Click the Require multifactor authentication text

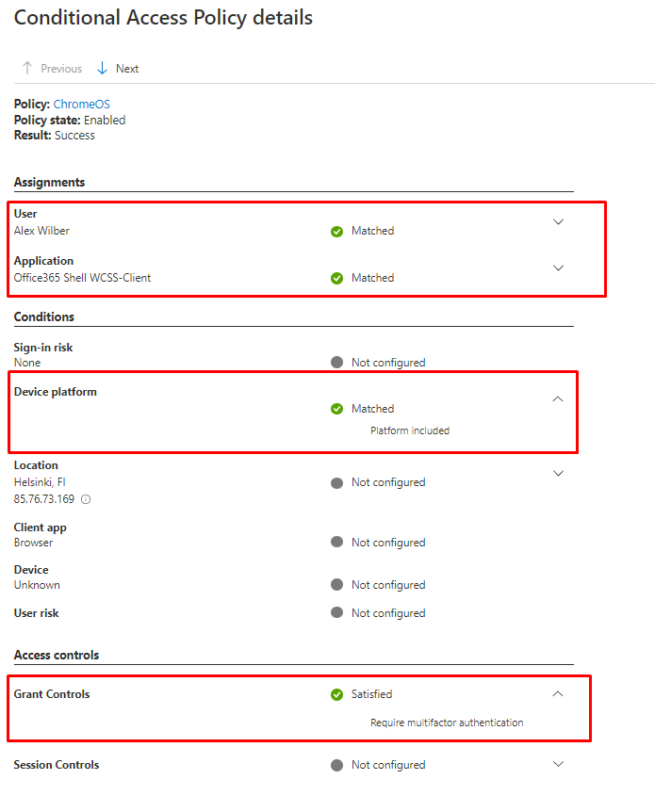point(447,723)
